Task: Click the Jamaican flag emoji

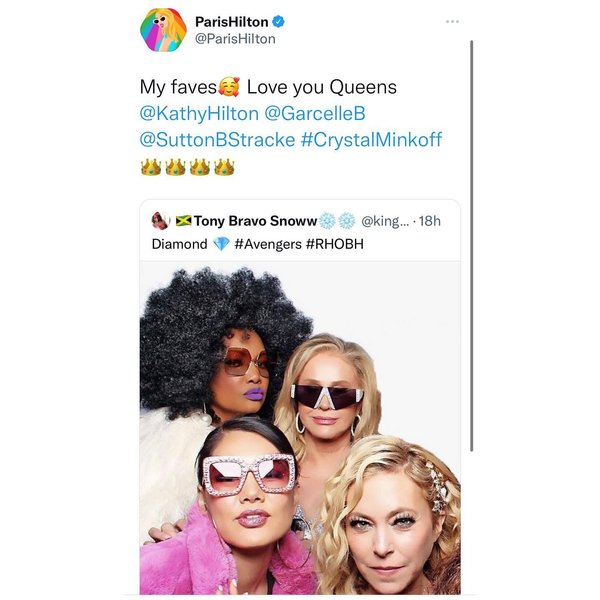Action: point(183,221)
